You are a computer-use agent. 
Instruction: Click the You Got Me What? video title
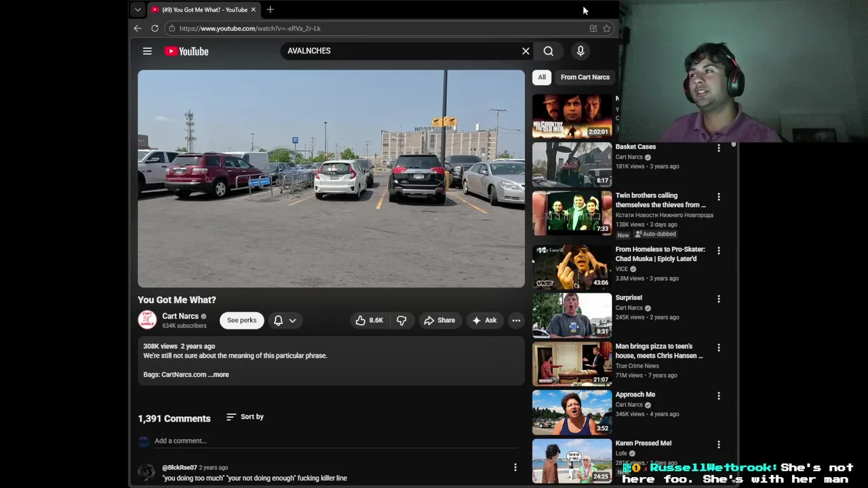tap(177, 300)
